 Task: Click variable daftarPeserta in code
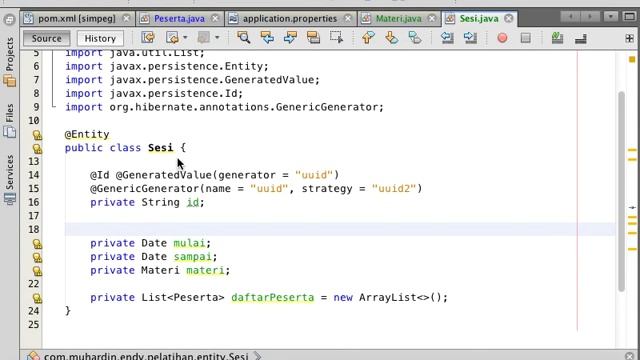point(273,297)
